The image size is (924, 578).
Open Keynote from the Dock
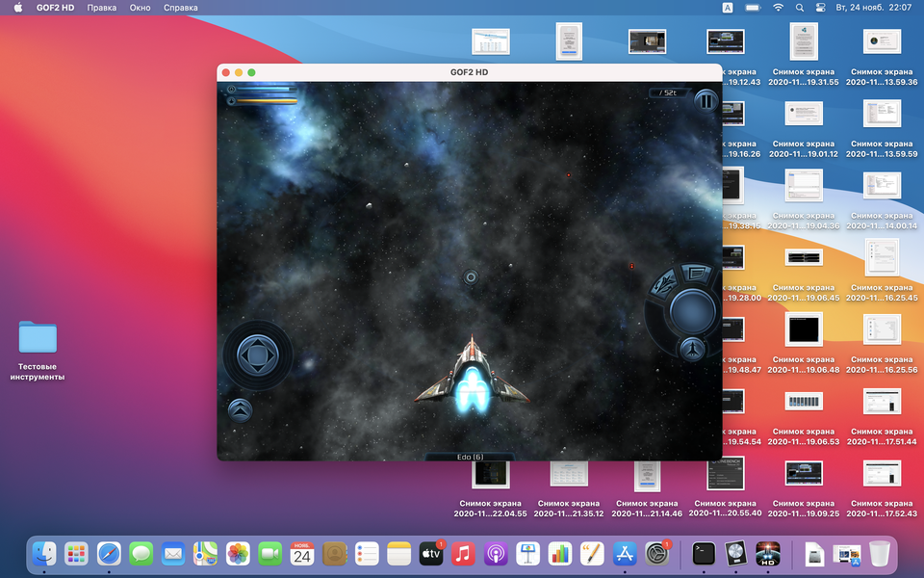[x=528, y=554]
